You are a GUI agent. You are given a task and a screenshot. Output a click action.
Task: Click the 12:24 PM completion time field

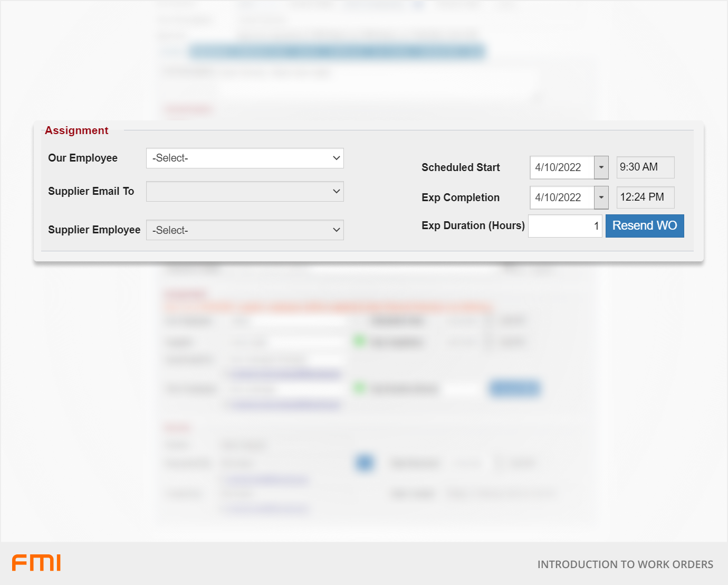(x=645, y=197)
